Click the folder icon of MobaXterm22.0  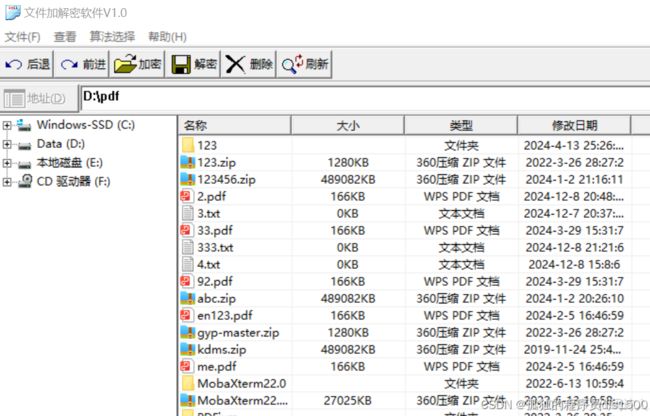click(188, 383)
